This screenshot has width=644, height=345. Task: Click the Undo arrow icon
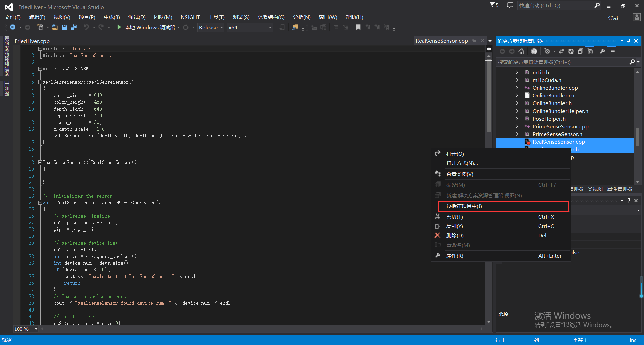tap(86, 27)
